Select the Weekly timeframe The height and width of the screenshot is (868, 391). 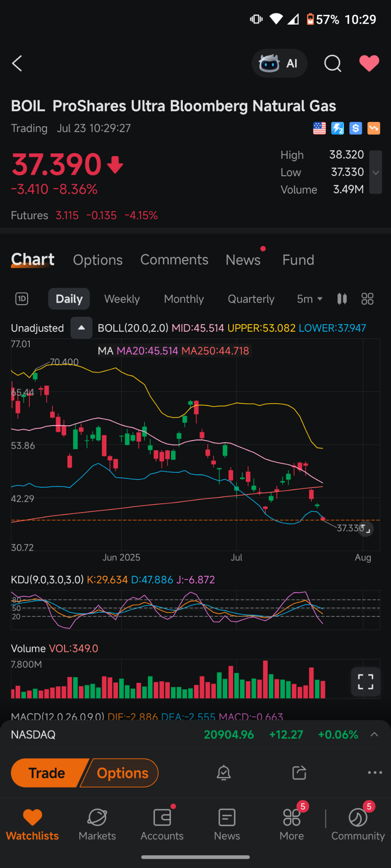point(122,299)
